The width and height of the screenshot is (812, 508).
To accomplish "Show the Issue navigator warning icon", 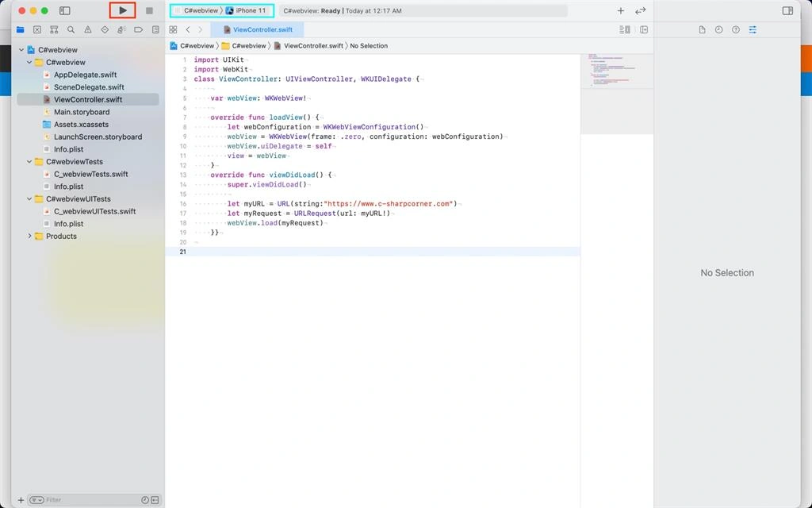I will pyautogui.click(x=88, y=29).
